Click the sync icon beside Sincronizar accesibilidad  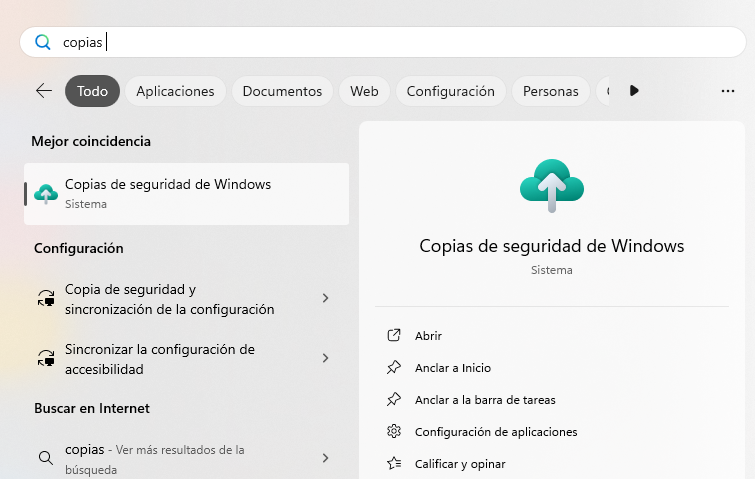click(x=45, y=358)
